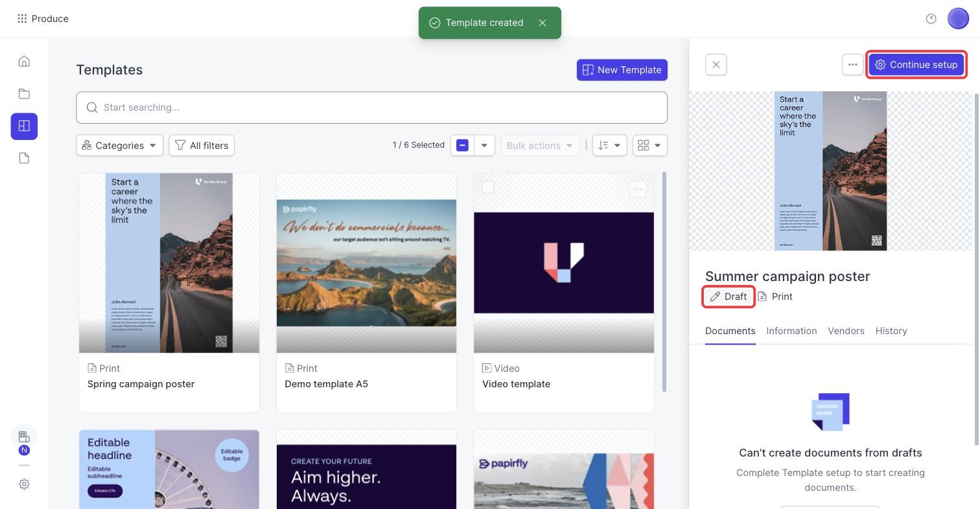Click the templates list scrollbar
The height and width of the screenshot is (509, 980).
[x=664, y=282]
